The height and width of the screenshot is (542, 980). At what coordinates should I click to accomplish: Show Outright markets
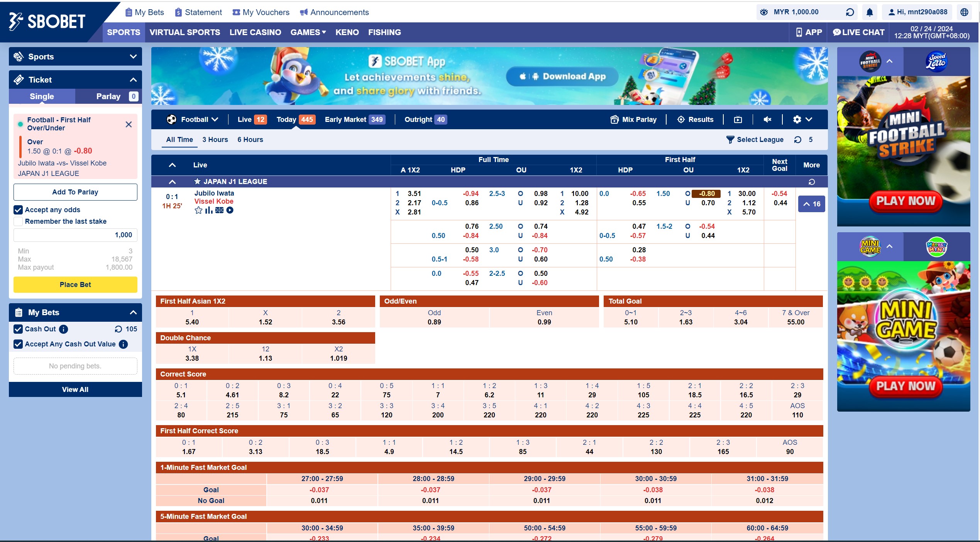click(x=426, y=120)
